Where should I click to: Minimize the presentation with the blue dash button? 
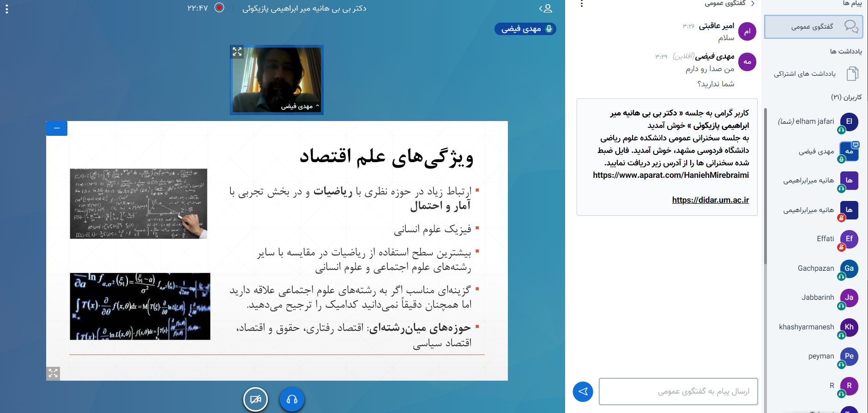[57, 128]
